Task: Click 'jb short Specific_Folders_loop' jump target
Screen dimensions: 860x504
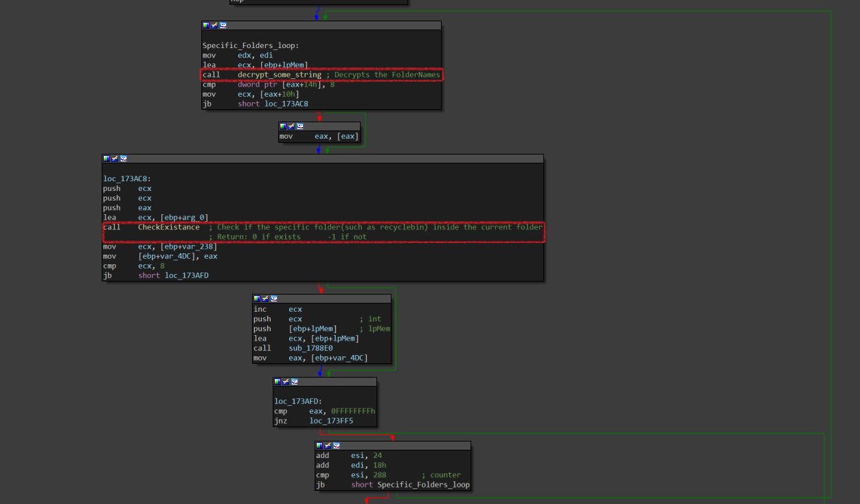Action: 424,484
